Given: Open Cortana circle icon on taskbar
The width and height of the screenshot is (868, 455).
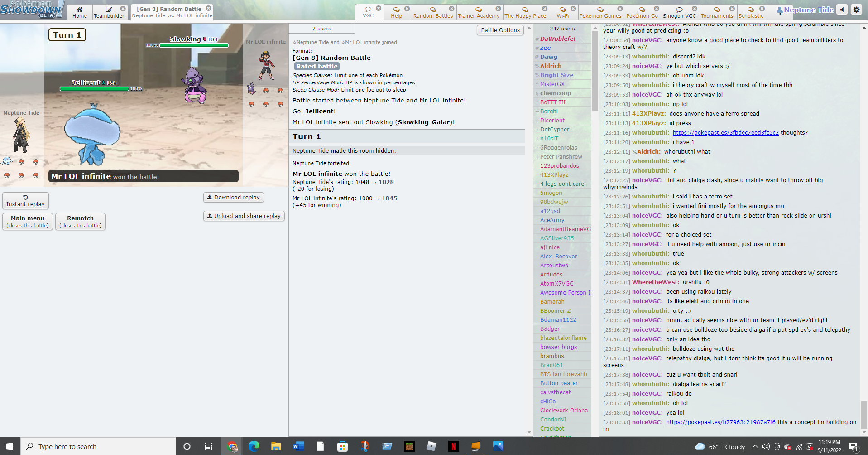Looking at the screenshot, I should click(187, 446).
